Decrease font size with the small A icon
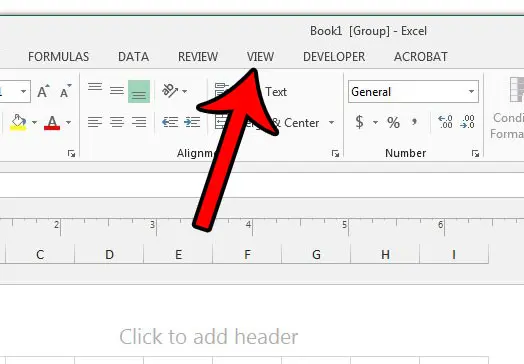Viewport: 524px width, 364px height. pos(66,91)
